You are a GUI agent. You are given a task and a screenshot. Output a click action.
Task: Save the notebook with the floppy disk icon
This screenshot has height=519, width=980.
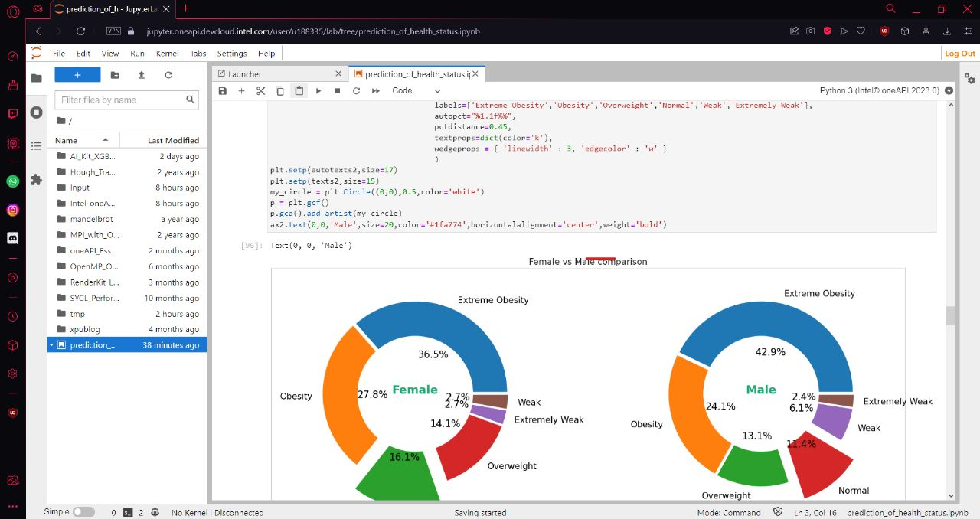tap(223, 90)
